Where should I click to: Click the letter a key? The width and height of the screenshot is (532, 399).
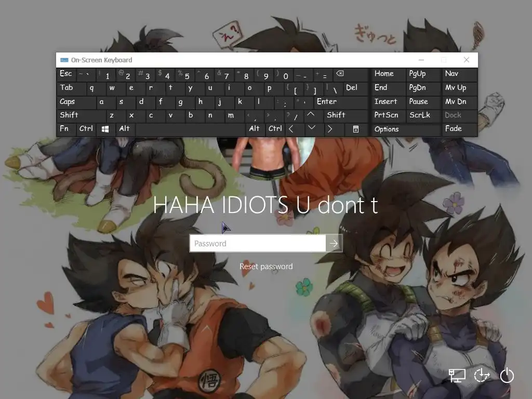[x=106, y=102]
